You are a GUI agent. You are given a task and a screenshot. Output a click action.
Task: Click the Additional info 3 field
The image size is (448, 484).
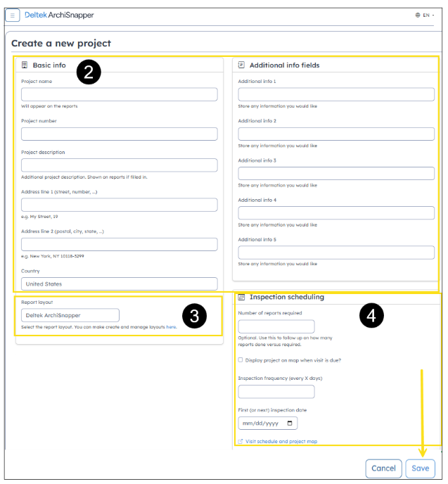(336, 174)
